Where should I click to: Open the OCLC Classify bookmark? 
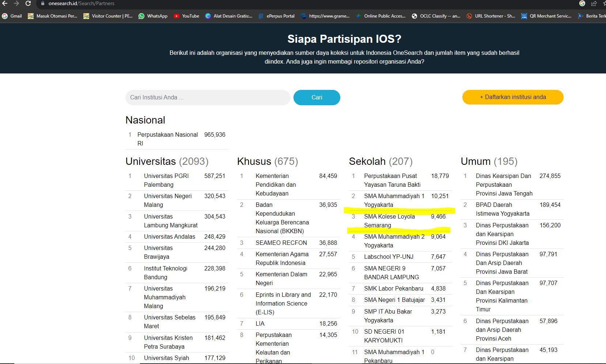(x=436, y=16)
